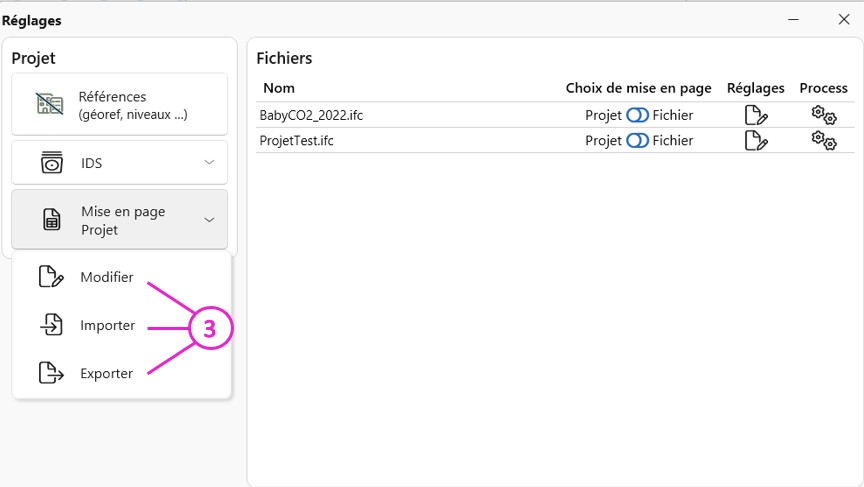
Task: Collapse the Mise en page Projet chevron
Action: click(209, 220)
